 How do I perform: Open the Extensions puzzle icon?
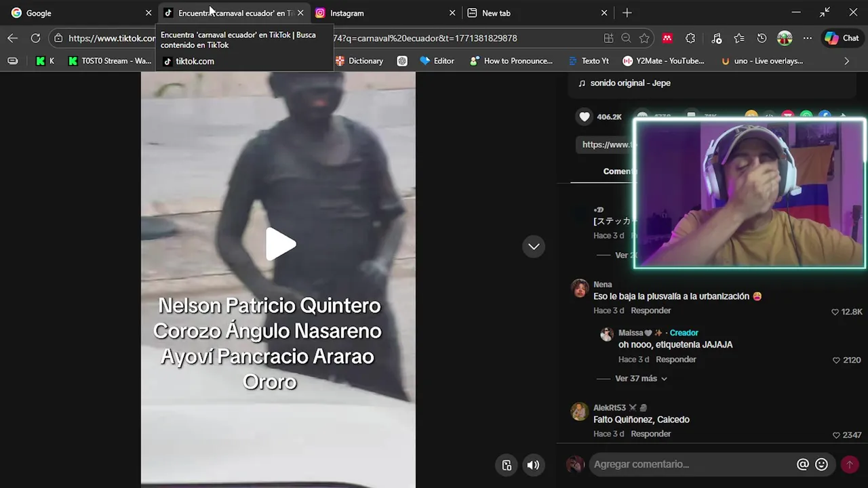[x=690, y=38]
